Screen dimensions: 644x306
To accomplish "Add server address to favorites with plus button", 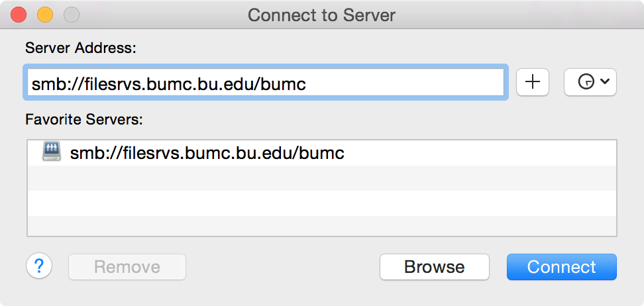I will click(532, 82).
